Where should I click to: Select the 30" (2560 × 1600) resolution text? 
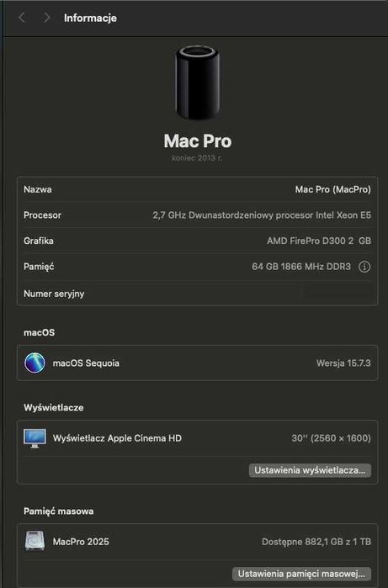tap(331, 438)
